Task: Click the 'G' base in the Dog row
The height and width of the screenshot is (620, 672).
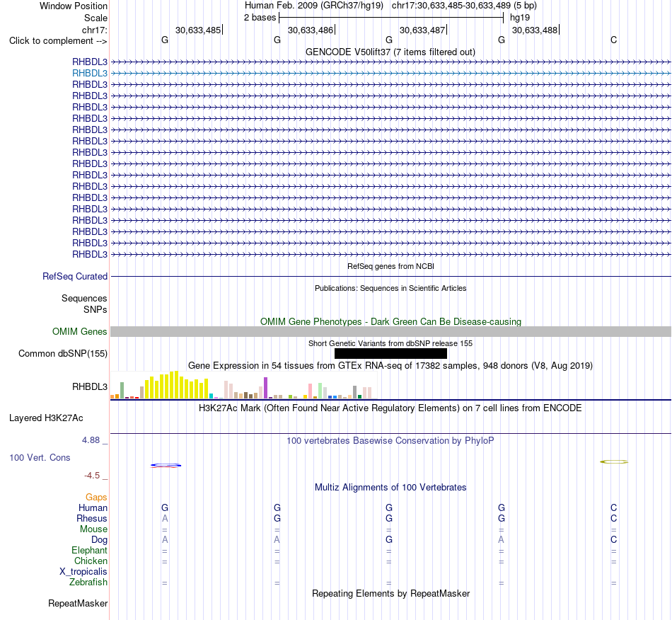Action: click(x=389, y=540)
